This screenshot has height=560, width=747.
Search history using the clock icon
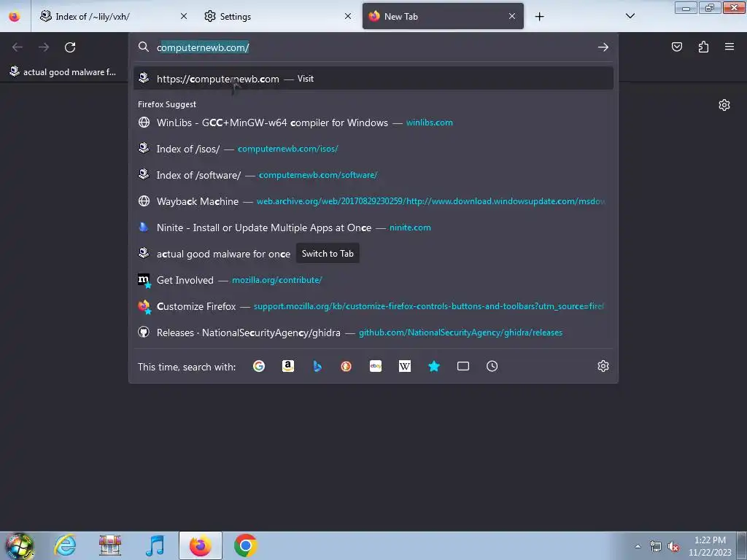492,366
